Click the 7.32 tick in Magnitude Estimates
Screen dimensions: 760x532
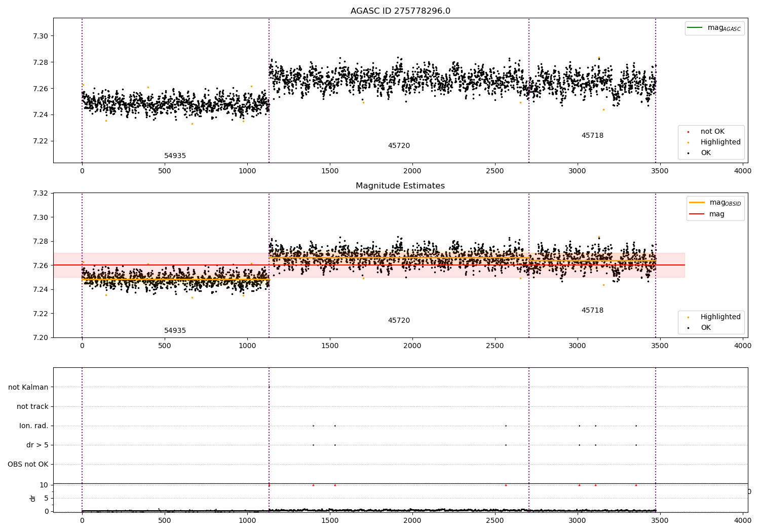click(x=41, y=194)
